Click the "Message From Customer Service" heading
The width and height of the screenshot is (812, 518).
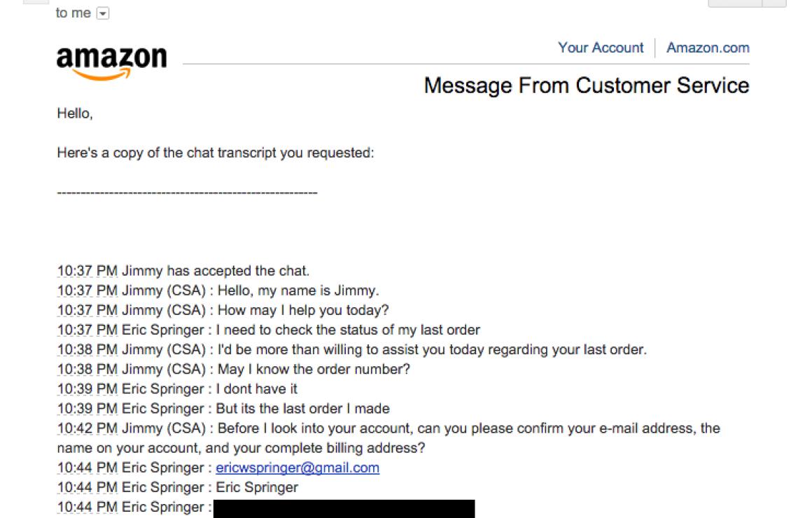pyautogui.click(x=587, y=85)
